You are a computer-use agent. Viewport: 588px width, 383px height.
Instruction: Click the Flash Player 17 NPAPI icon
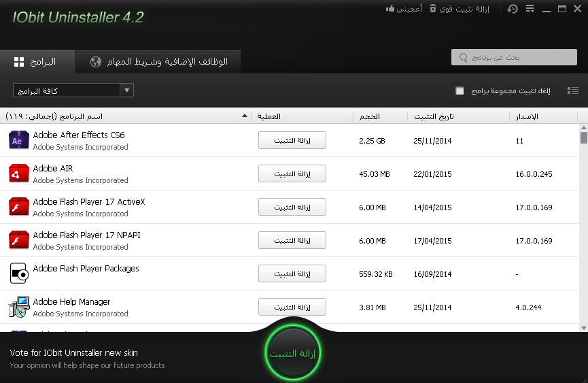click(19, 240)
